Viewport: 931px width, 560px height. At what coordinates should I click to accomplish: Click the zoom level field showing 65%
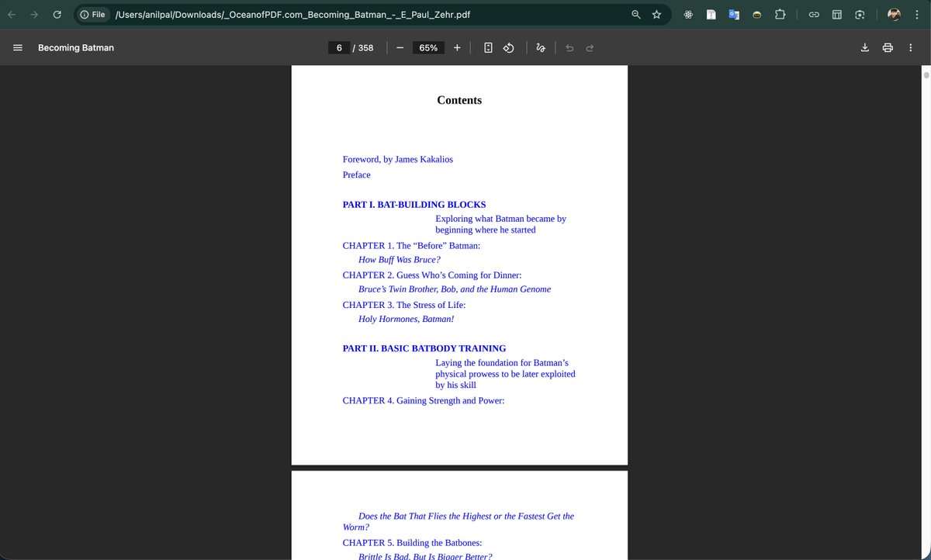coord(428,47)
